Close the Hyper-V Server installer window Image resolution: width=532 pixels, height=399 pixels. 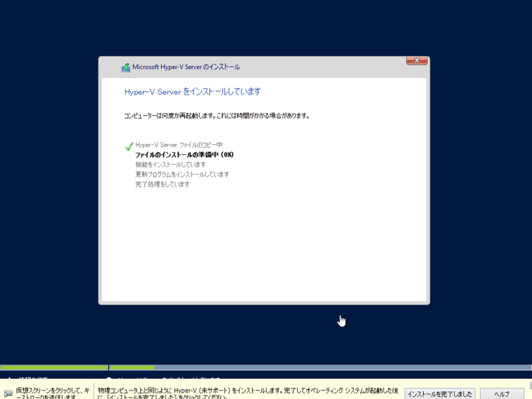click(417, 60)
